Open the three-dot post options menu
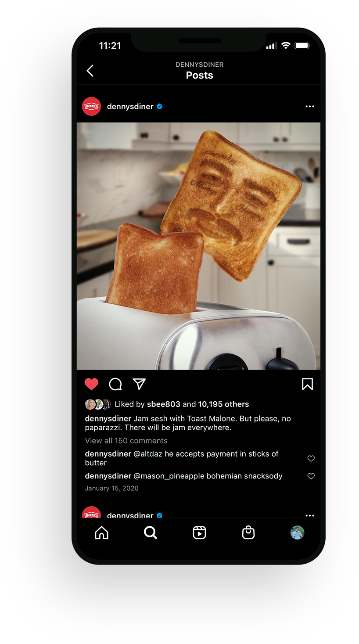 (310, 106)
